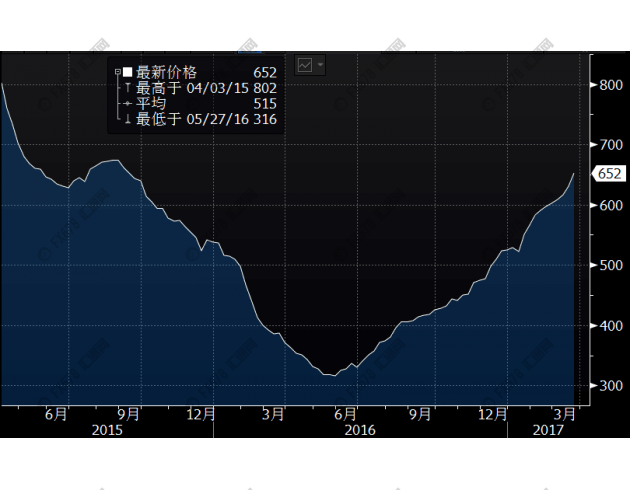Click the 652 current price tag on axis

click(x=608, y=174)
